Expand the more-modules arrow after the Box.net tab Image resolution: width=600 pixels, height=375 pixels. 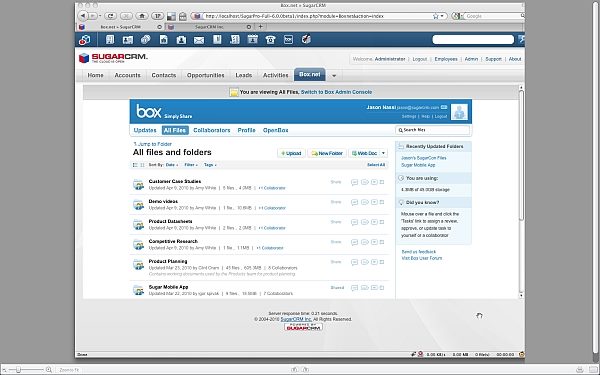[x=334, y=76]
